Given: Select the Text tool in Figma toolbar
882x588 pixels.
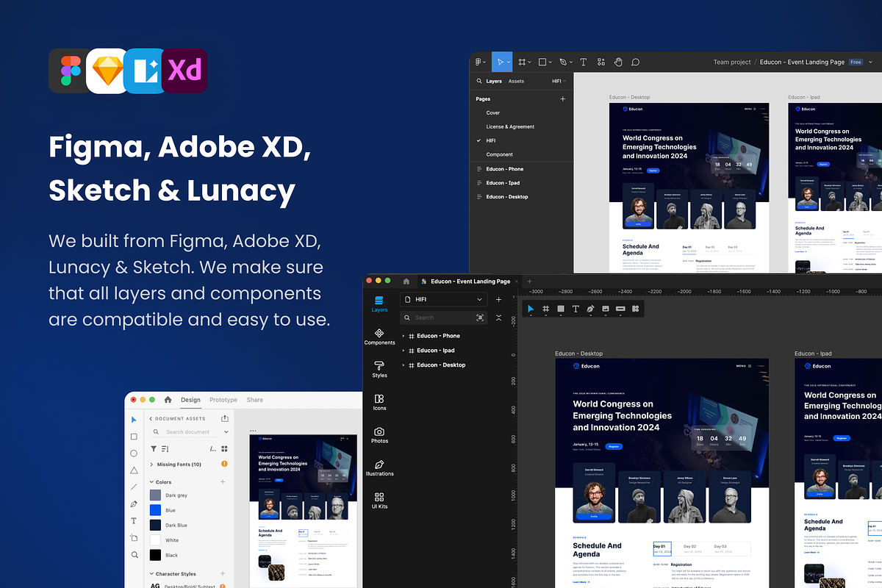Looking at the screenshot, I should point(584,62).
